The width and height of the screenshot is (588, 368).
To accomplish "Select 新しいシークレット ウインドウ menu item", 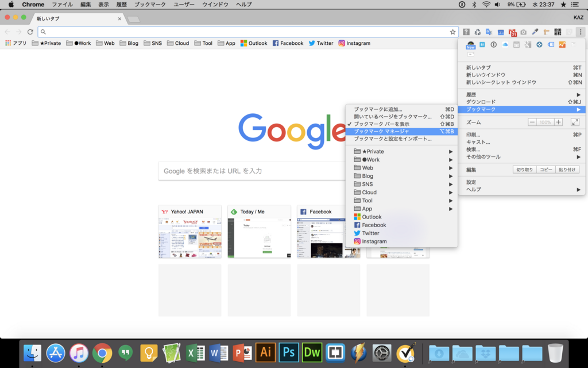I will point(521,82).
